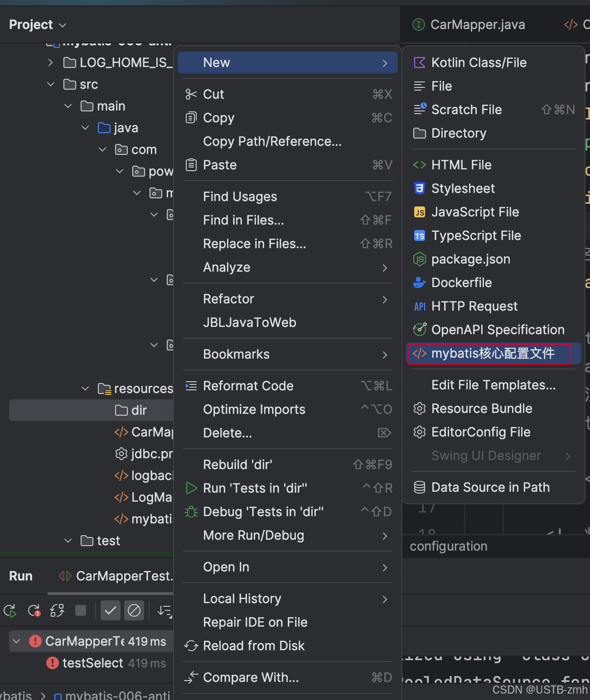Viewport: 590px width, 700px height.
Task: Select Copy Path/Reference menu entry
Action: coord(288,141)
